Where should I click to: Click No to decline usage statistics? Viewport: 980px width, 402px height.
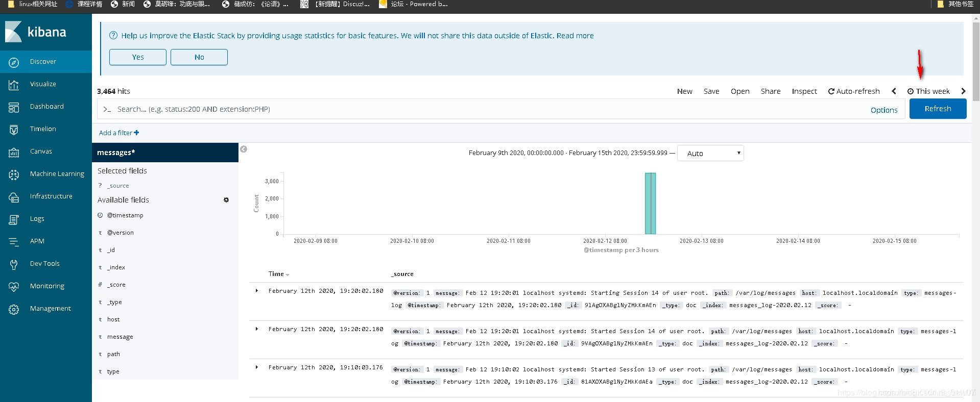click(199, 57)
